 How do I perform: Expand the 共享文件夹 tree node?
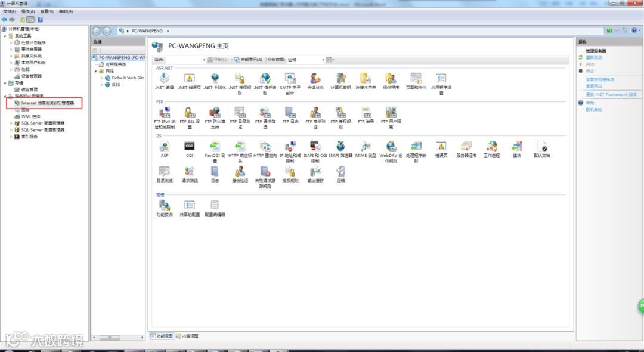[x=11, y=56]
